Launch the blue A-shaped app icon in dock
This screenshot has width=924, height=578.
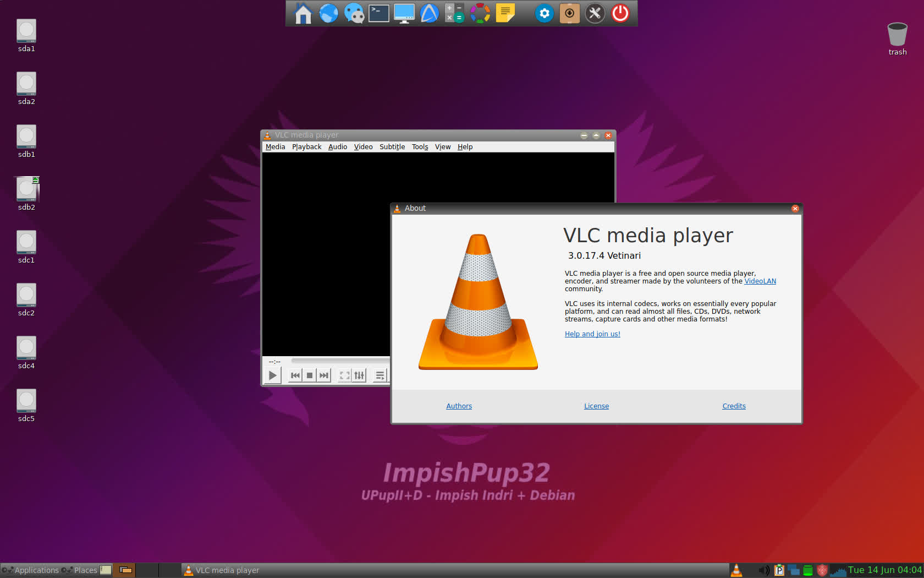(x=430, y=13)
